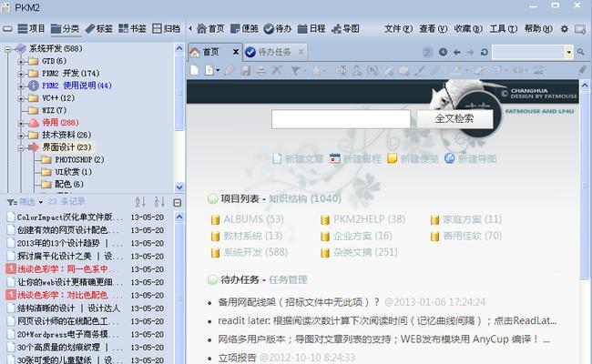Open the 书签 (Bookmarks) panel
Screen dimensions: 592x364
(x=132, y=29)
